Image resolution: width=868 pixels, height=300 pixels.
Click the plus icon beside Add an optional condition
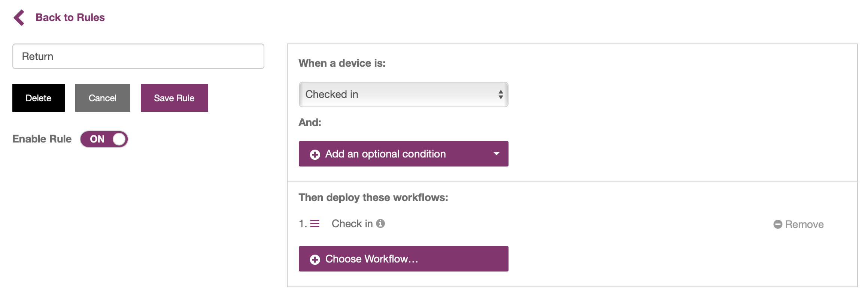coord(315,154)
